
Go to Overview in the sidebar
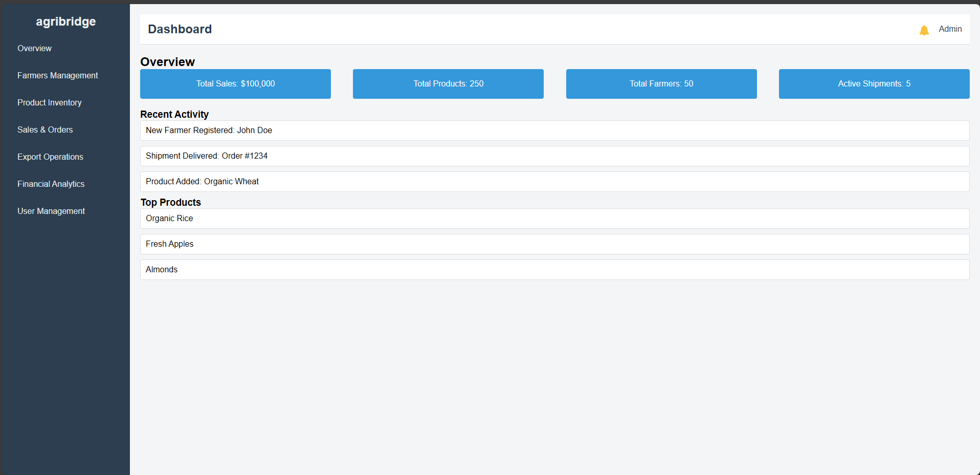point(34,48)
